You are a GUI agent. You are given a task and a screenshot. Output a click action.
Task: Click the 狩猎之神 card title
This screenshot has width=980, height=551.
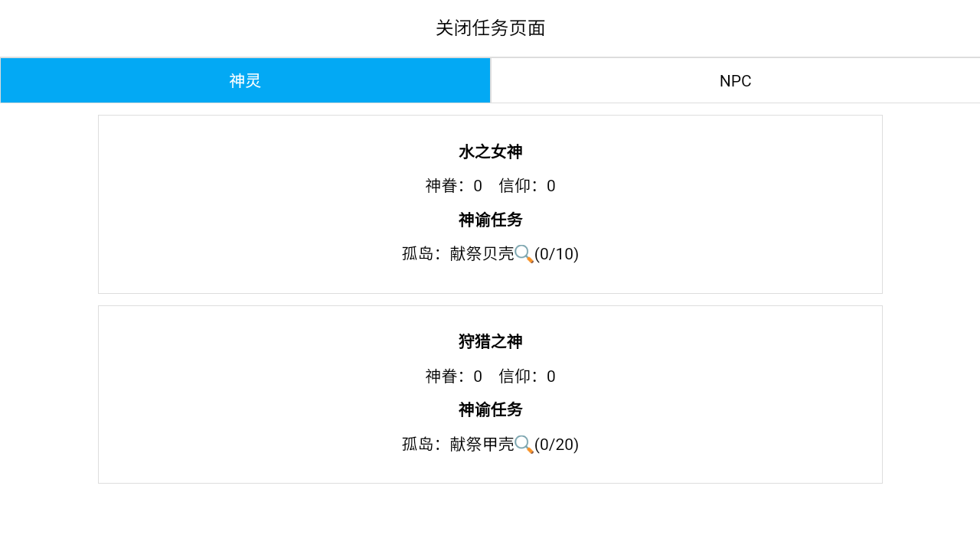tap(490, 342)
